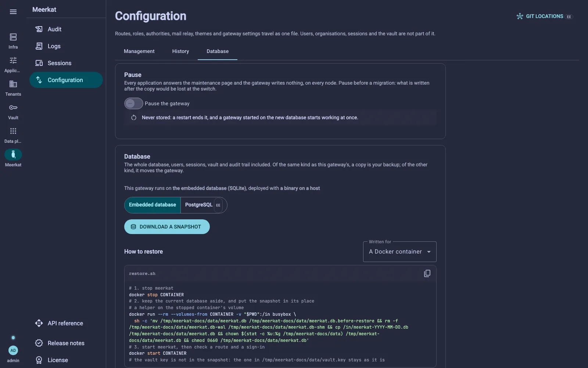
Task: Switch to the Management tab
Action: coord(139,51)
